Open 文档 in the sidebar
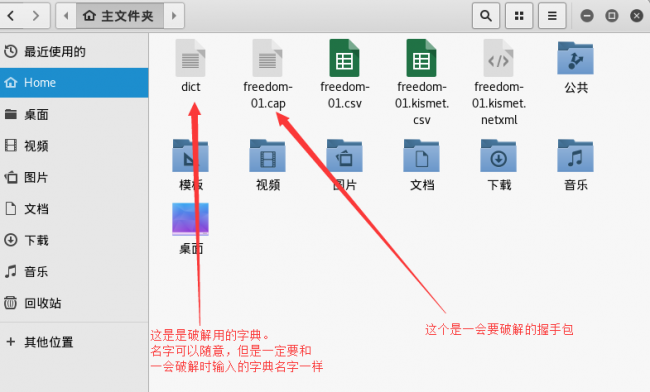Viewport: 650px width, 392px height. pos(74,208)
